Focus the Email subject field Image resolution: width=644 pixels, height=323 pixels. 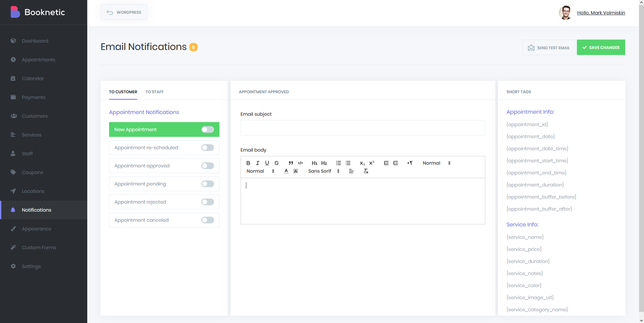[x=363, y=128]
